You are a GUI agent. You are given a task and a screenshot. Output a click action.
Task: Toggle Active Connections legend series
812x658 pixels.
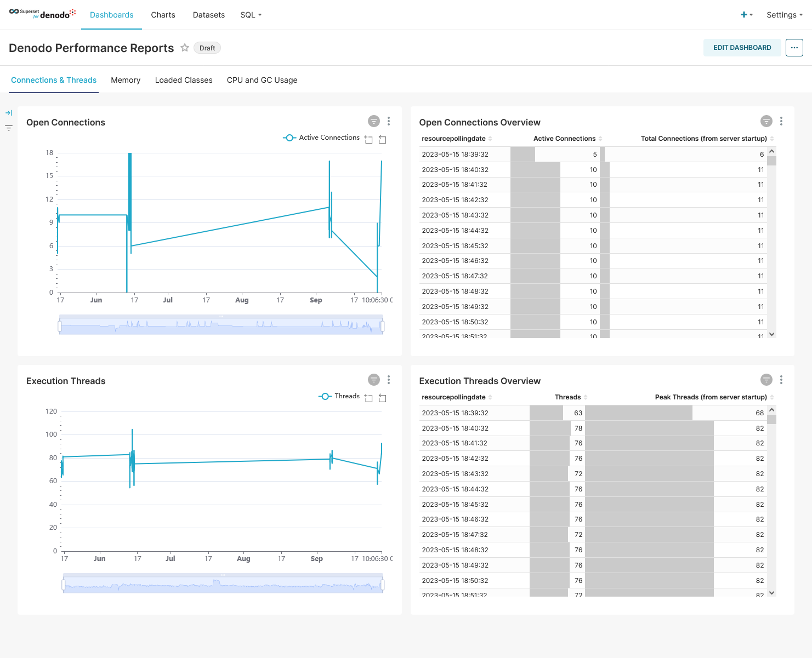tap(321, 138)
